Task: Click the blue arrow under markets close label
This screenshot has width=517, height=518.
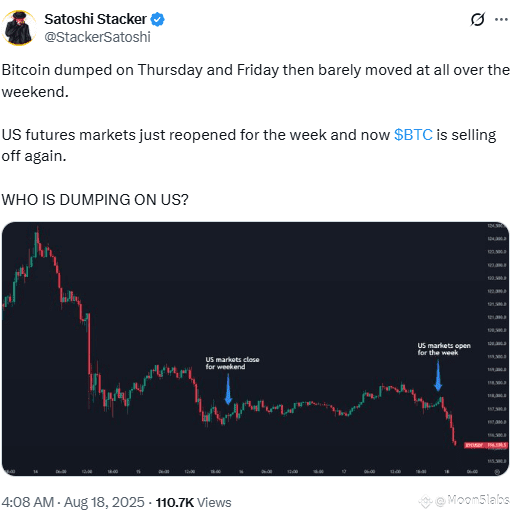Action: [x=228, y=389]
